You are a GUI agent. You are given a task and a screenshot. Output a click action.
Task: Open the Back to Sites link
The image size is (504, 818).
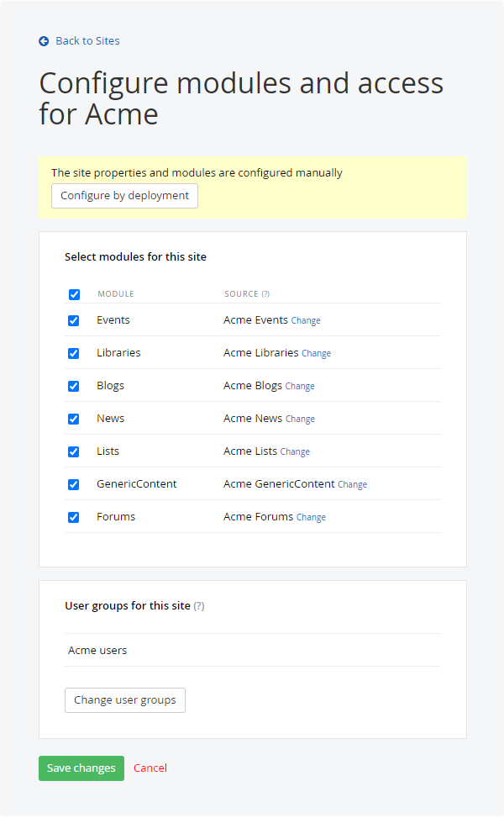[x=87, y=41]
